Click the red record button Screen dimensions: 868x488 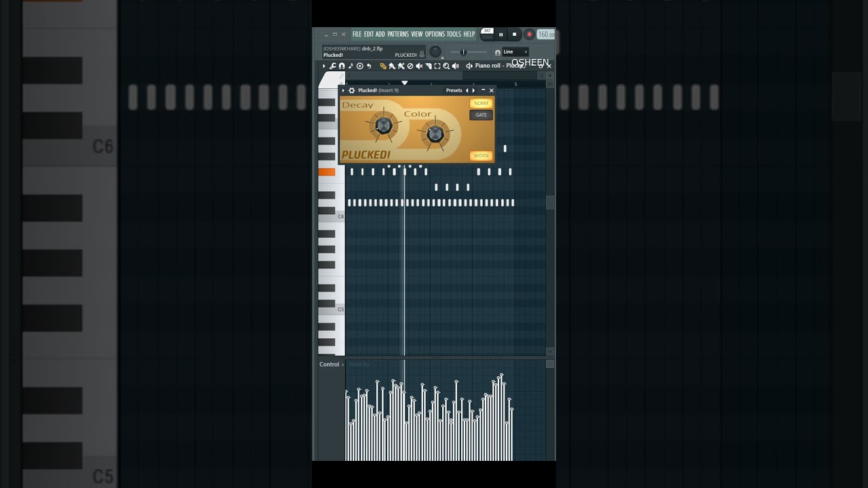(530, 34)
